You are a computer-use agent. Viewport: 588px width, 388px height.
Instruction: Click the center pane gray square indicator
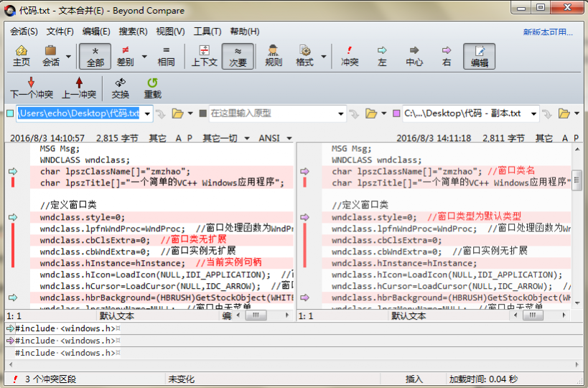point(203,114)
